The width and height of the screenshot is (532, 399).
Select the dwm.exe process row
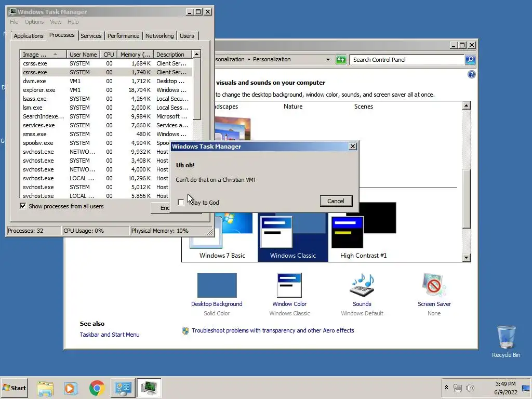point(106,81)
